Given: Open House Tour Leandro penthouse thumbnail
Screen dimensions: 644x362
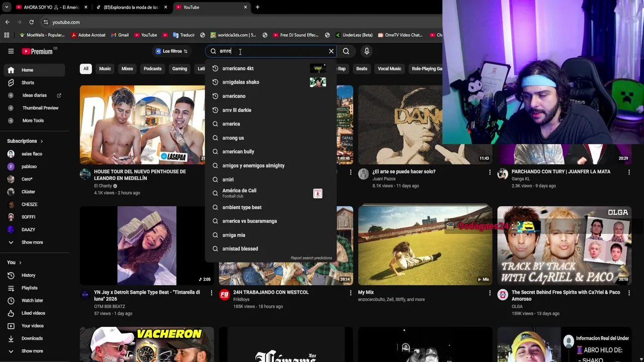Looking at the screenshot, I should tap(142, 125).
